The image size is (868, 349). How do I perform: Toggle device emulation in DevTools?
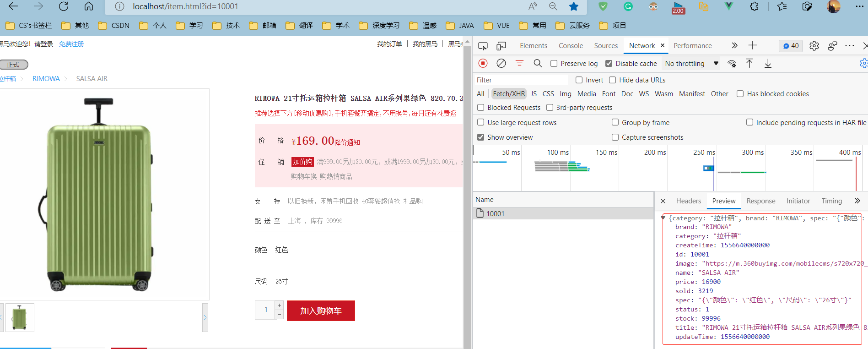coord(501,46)
